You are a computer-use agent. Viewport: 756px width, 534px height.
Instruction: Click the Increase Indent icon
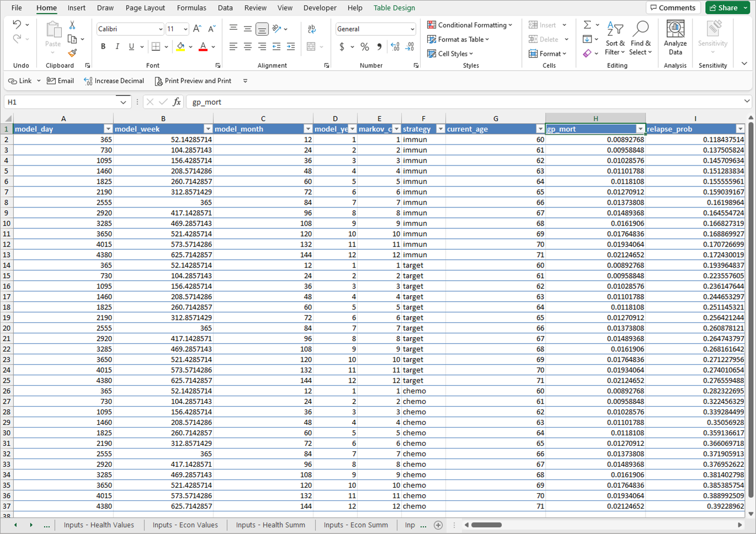(x=291, y=47)
